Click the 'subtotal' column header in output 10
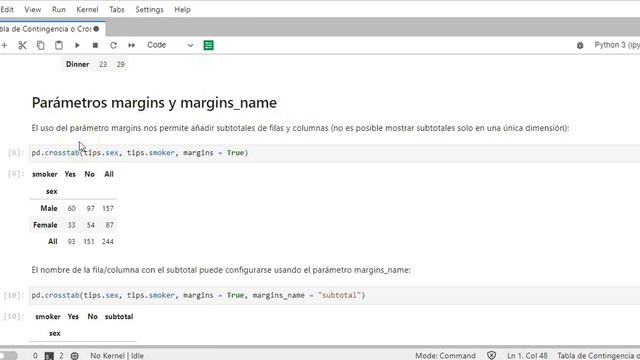The image size is (640, 360). tap(119, 317)
